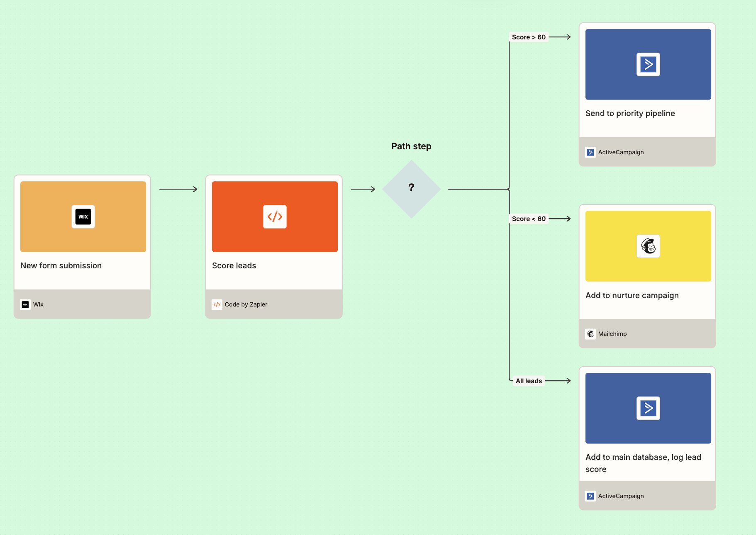756x535 pixels.
Task: Click blue banner of main database card
Action: click(648, 408)
